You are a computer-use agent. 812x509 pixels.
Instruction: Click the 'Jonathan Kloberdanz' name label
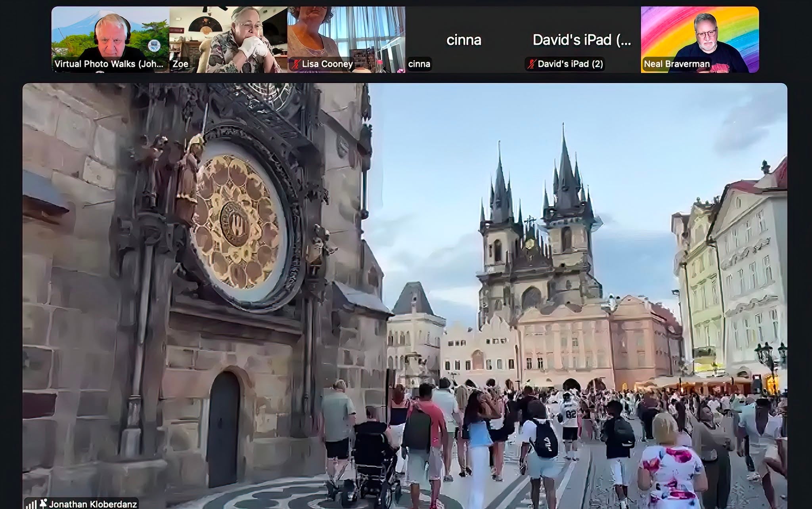tap(93, 504)
